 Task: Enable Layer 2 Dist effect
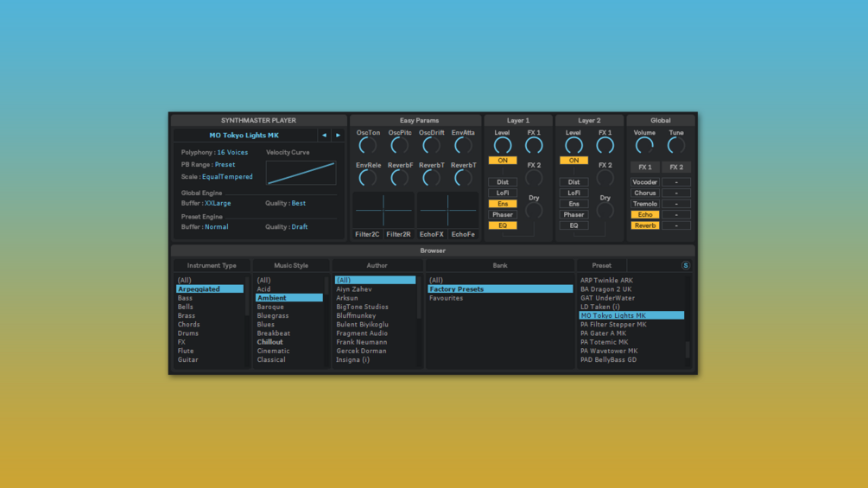tap(573, 182)
